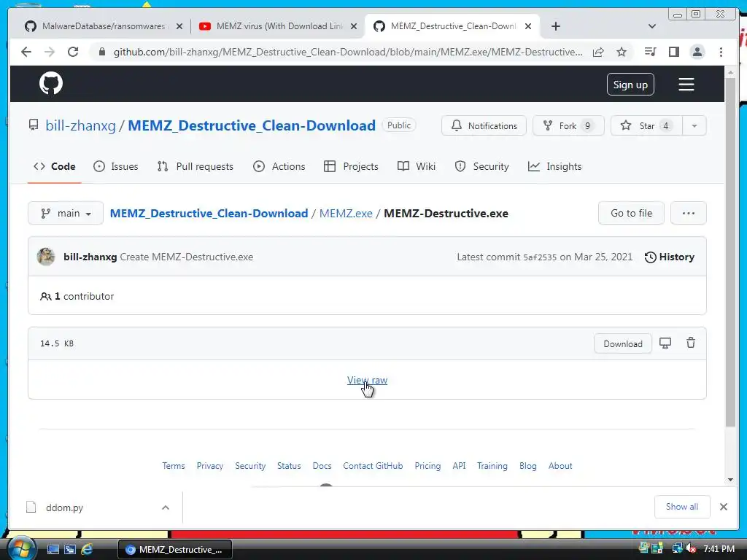Close the MalwareDatabase/ransomwares tab

coord(179,26)
